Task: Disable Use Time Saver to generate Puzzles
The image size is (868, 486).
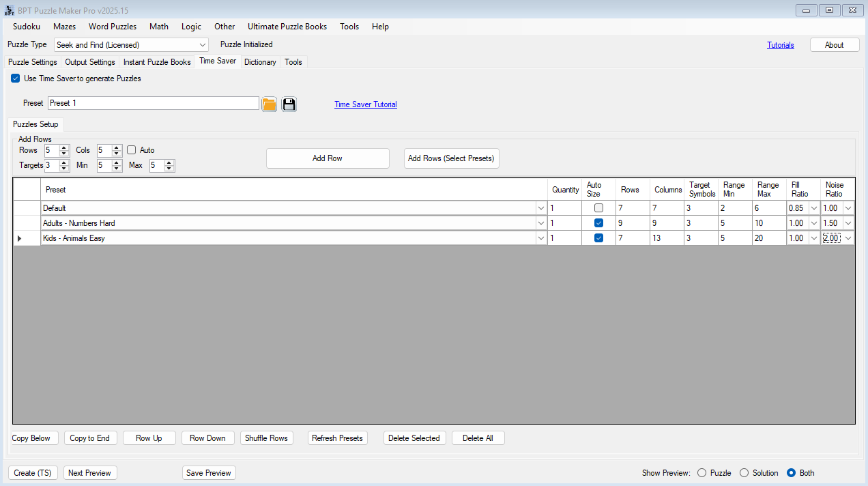Action: (x=16, y=78)
